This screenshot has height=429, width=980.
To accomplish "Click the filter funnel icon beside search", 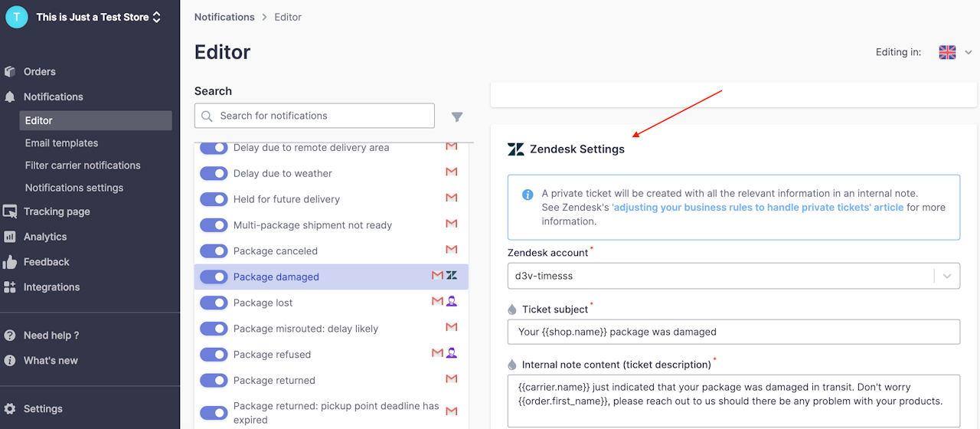I will [457, 117].
